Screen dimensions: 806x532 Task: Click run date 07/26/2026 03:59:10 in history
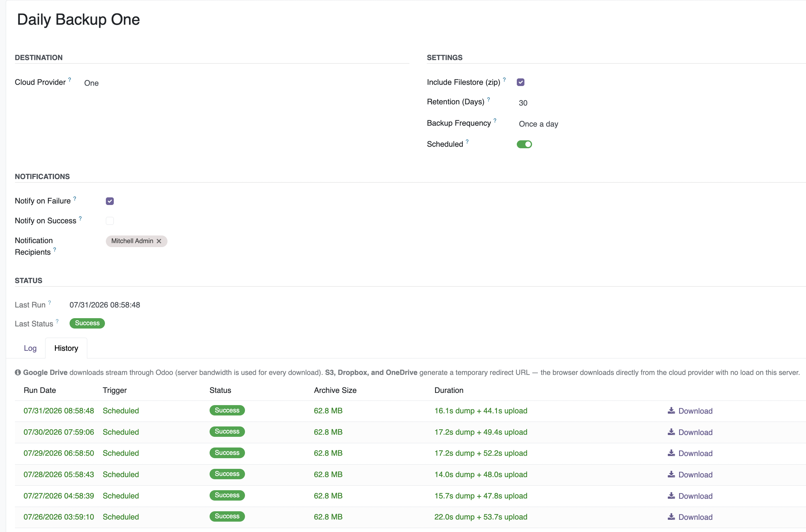tap(59, 517)
